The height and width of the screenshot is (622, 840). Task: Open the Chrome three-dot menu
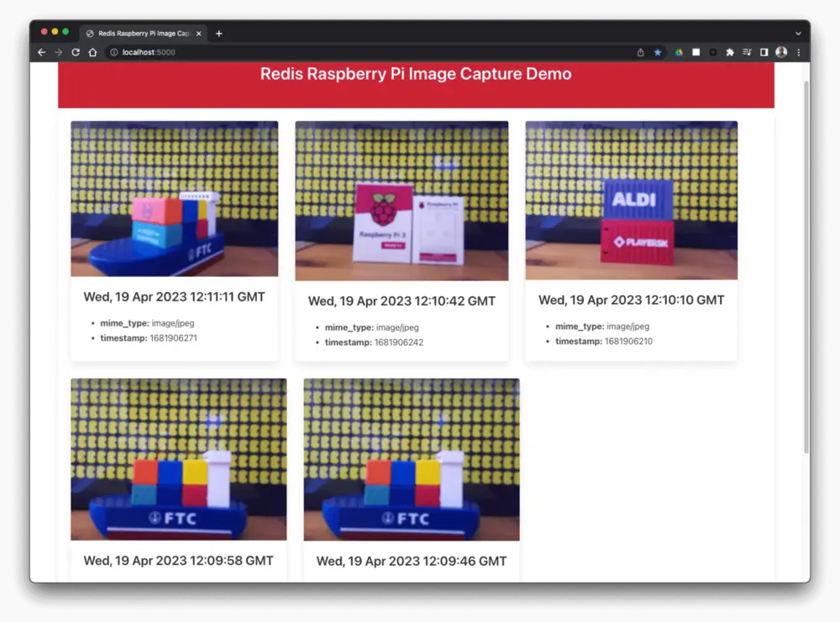(798, 52)
